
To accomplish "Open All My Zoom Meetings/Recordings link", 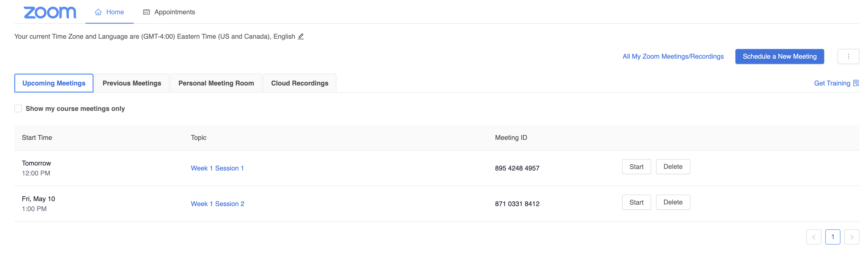I will click(673, 57).
